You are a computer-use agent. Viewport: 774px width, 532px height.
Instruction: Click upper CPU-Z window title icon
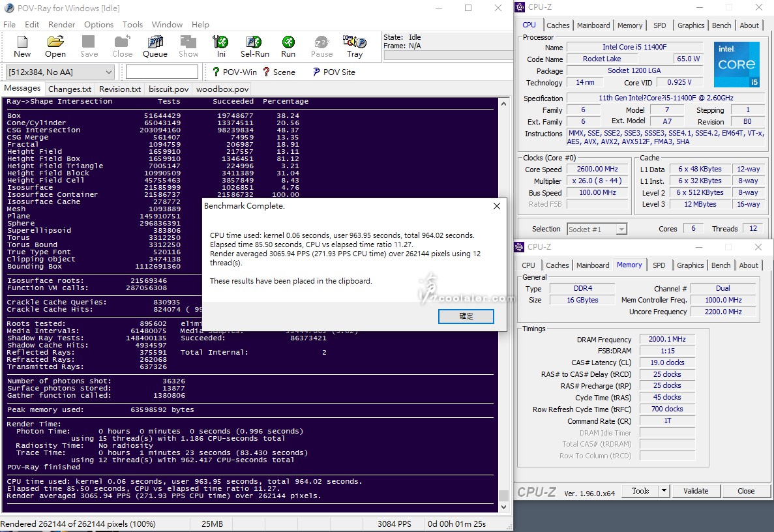[520, 7]
